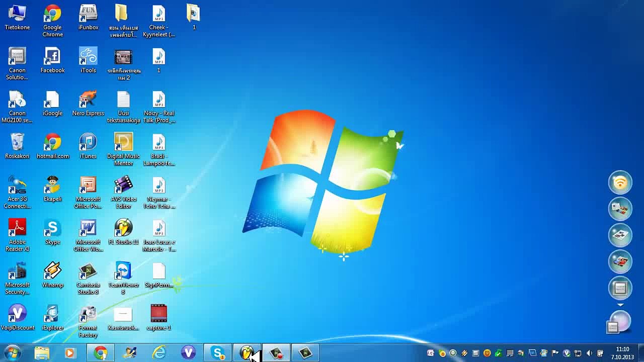644x362 pixels.
Task: Expand the side dock's small down arrow
Action: [620, 305]
